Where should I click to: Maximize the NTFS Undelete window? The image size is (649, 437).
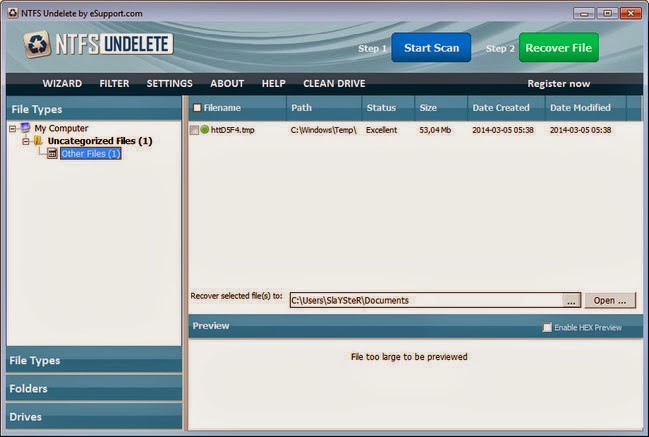607,14
